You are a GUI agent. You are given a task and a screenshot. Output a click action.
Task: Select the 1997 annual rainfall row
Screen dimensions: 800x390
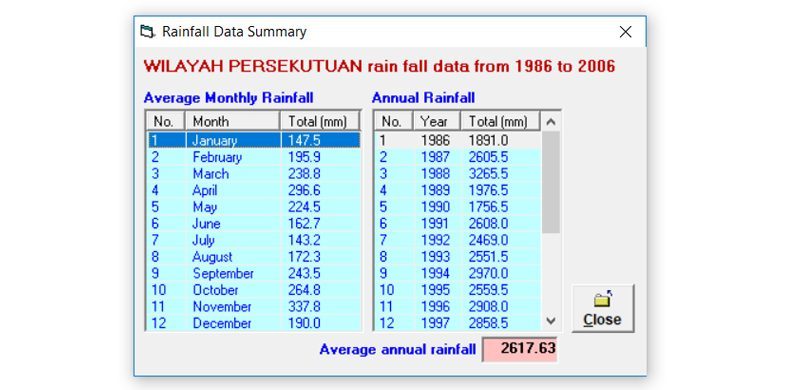[458, 323]
